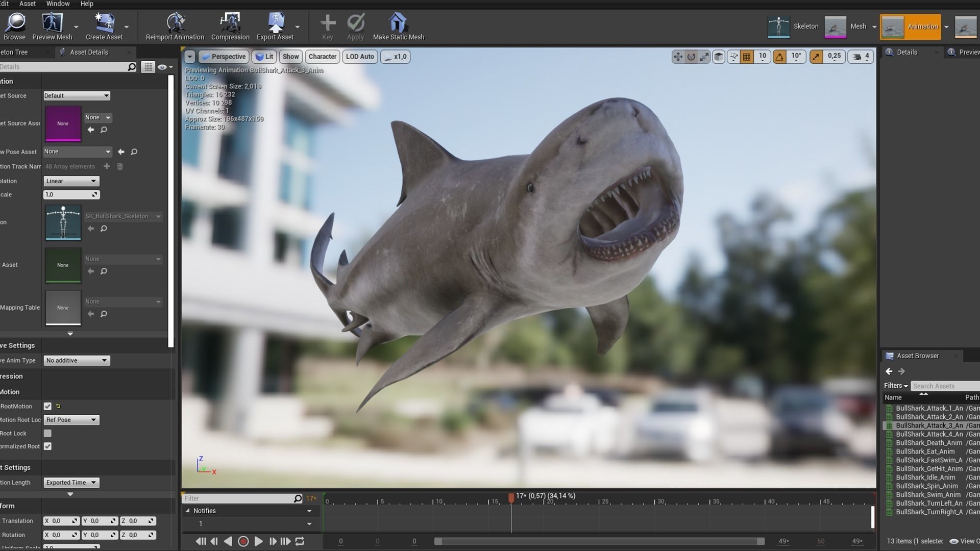Open the Interpolation Linear dropdown
The width and height of the screenshot is (980, 551).
click(71, 181)
